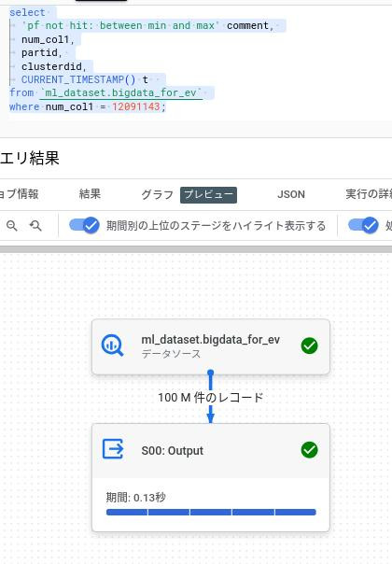The height and width of the screenshot is (564, 392).
Task: Select the グラフ tab
Action: [x=157, y=194]
